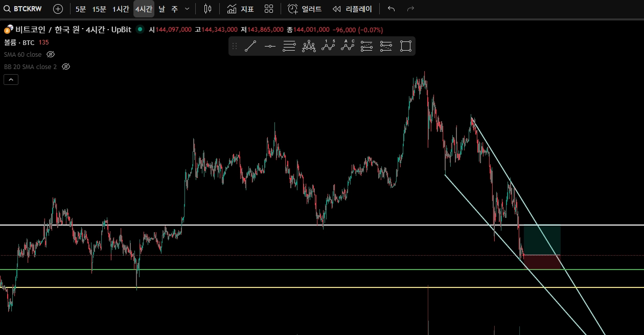Select the red stop-loss zone of position
Screen dimensions: 644x335
pyautogui.click(x=542, y=262)
